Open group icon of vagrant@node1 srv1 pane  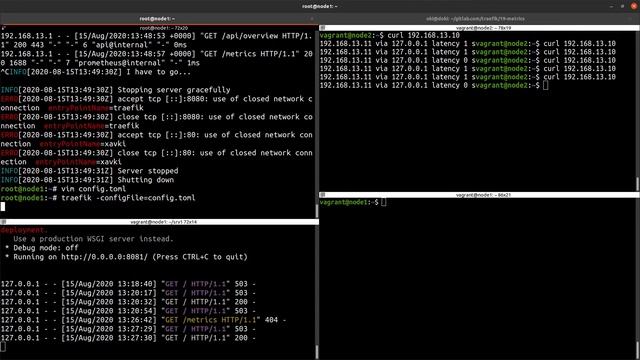coord(3,222)
